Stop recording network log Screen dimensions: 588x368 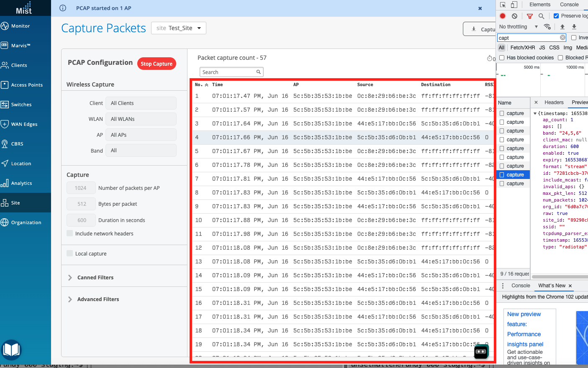(x=503, y=16)
